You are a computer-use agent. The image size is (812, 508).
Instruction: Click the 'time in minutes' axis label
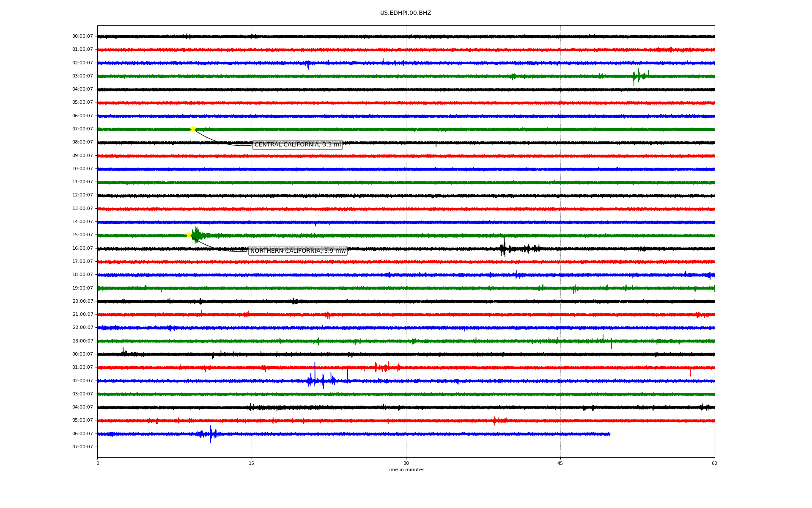click(x=405, y=470)
